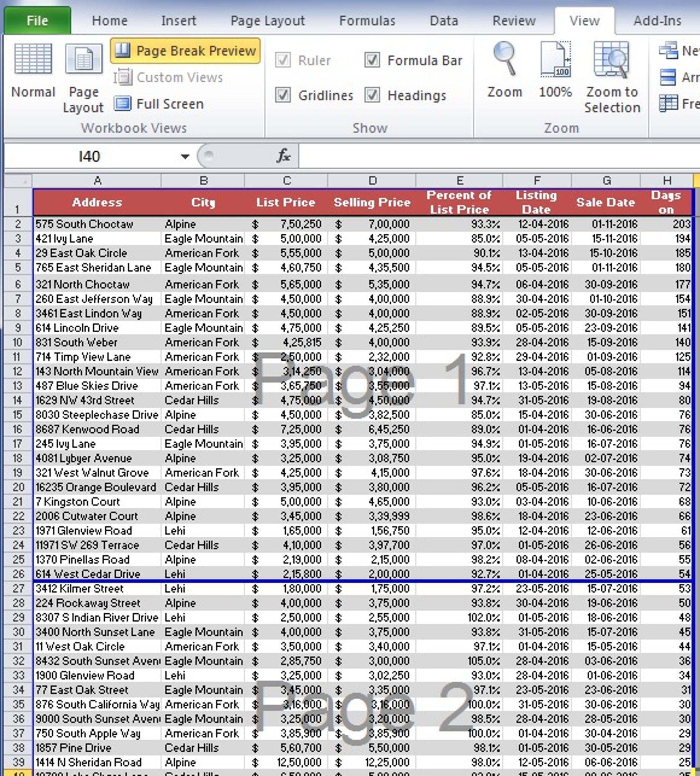Select row 1 header
Screen dimensions: 700x776
(x=18, y=202)
